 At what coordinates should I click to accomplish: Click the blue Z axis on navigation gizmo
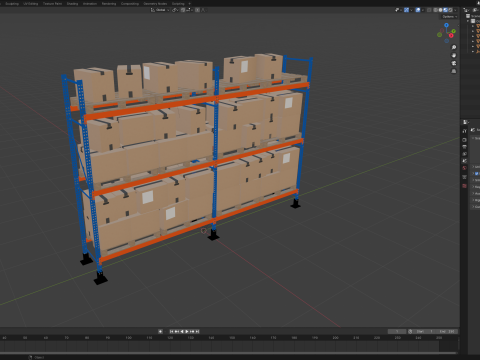pos(446,25)
